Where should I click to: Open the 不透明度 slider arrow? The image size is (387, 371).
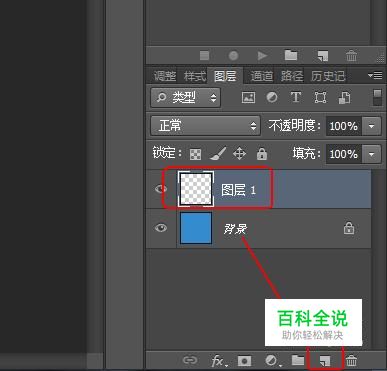[x=371, y=126]
